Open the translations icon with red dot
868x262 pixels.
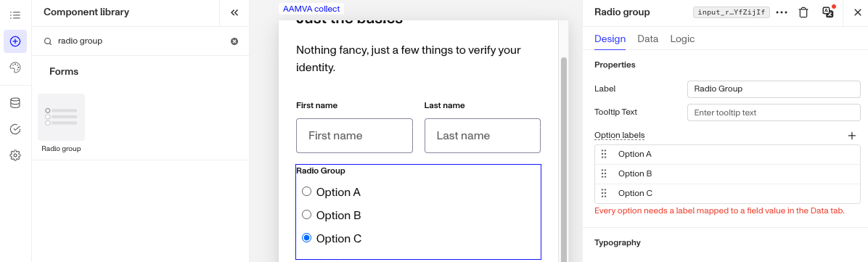coord(828,12)
